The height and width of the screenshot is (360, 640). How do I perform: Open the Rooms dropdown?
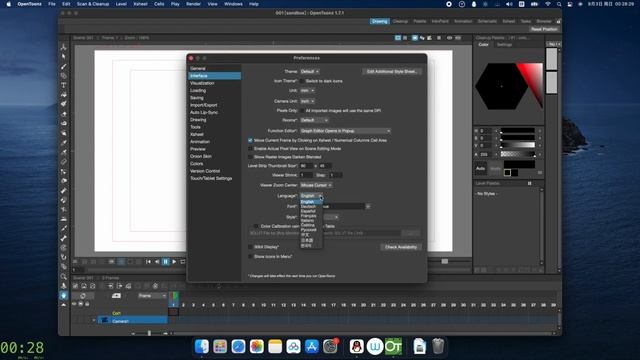pos(314,120)
